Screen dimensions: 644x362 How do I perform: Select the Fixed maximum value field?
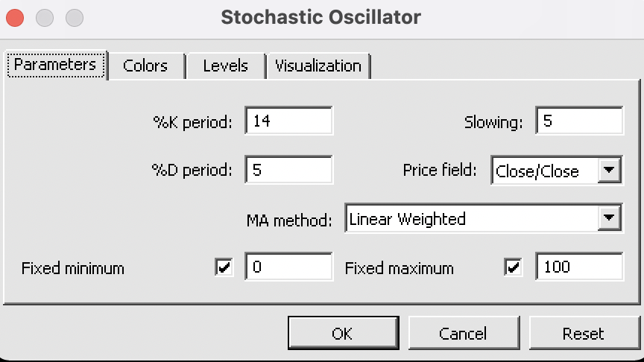point(579,267)
